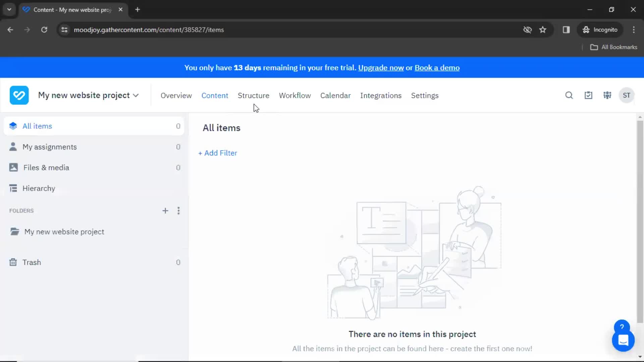Expand the FOLDERS options menu

point(179,210)
